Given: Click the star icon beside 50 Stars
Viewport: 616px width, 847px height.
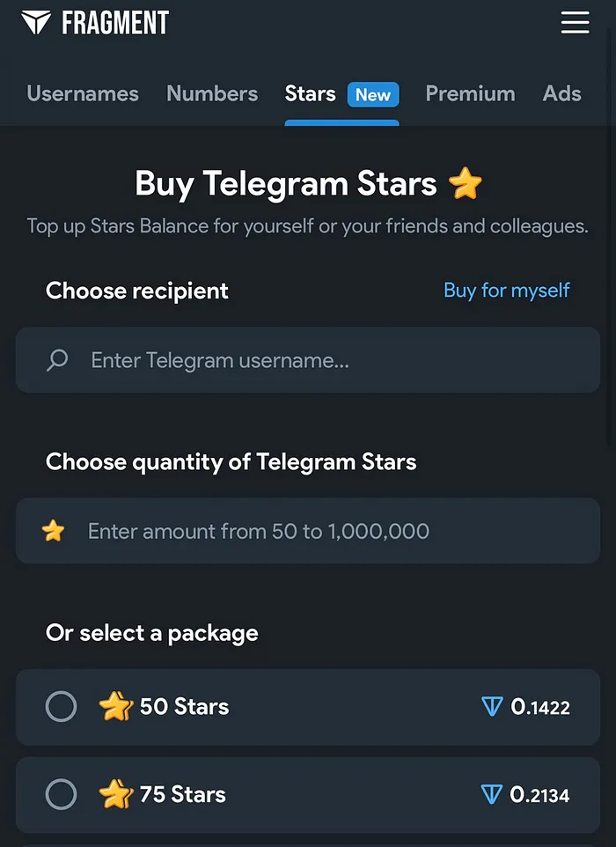Looking at the screenshot, I should [x=116, y=706].
